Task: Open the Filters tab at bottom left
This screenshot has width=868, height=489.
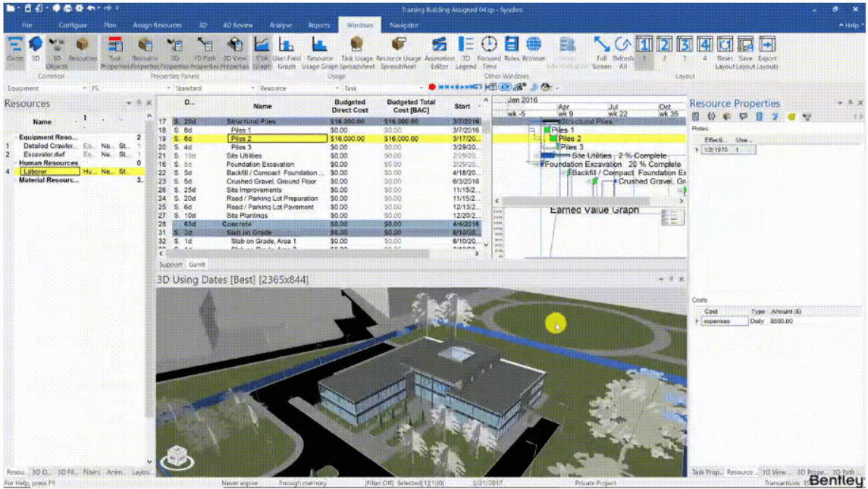Action: [91, 472]
